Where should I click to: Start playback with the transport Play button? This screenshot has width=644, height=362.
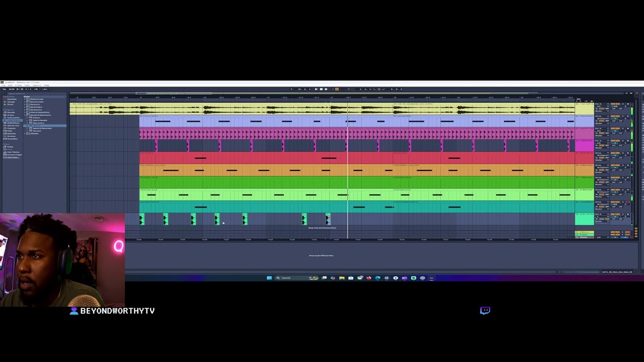coord(316,89)
